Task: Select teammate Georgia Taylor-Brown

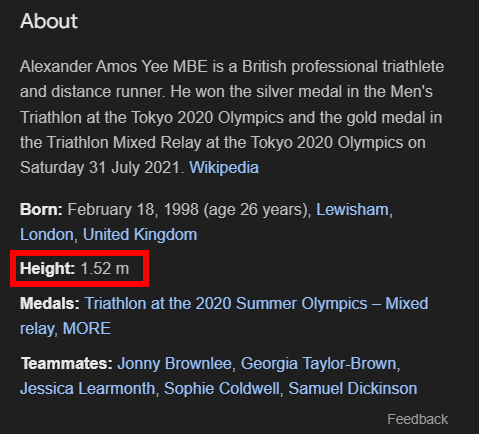Action: [318, 363]
